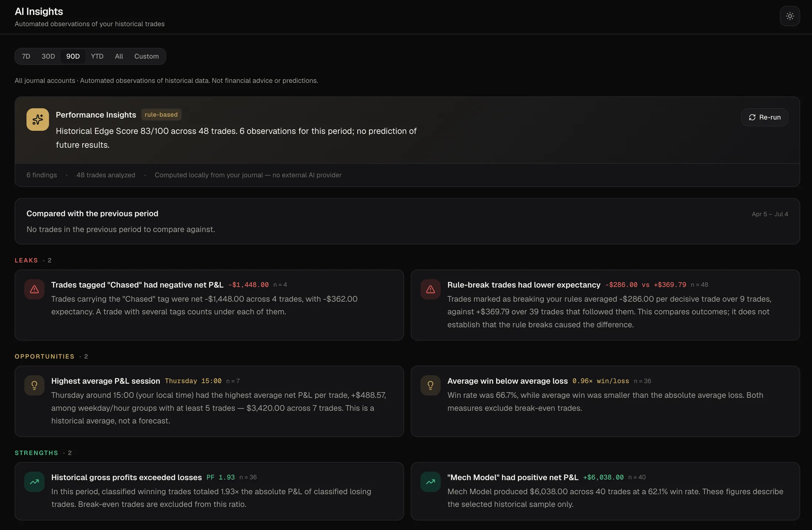Image resolution: width=812 pixels, height=530 pixels.
Task: Open "Trades tagged Chased had negative net P&L"
Action: pyautogui.click(x=209, y=305)
